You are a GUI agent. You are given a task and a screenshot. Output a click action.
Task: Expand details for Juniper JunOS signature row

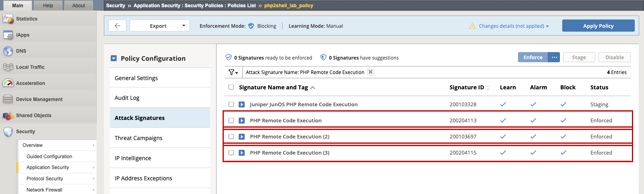[x=242, y=104]
